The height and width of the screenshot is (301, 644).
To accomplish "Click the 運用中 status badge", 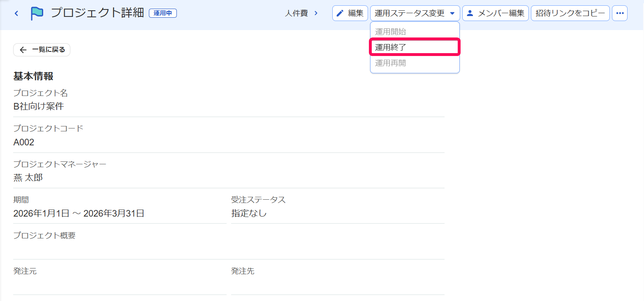I will [x=163, y=13].
